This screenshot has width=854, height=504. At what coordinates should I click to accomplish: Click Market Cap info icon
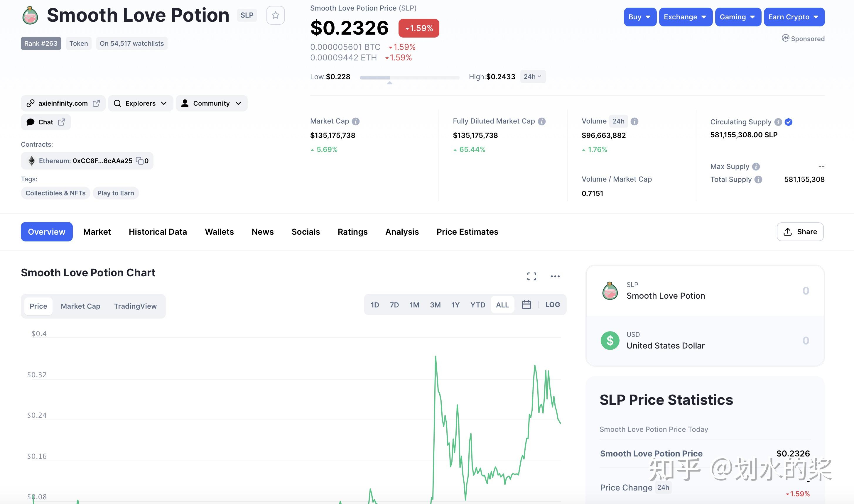356,121
